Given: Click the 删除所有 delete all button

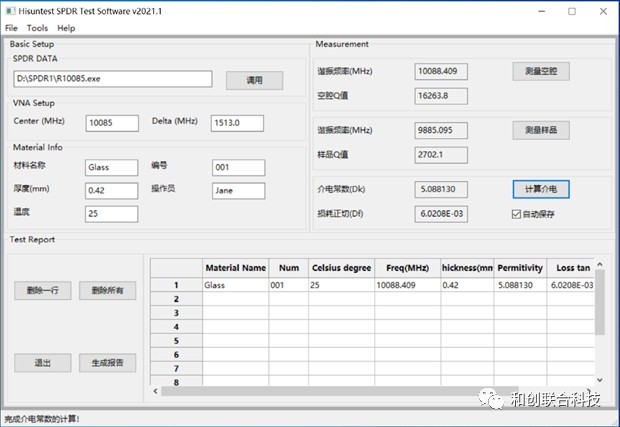Looking at the screenshot, I should pyautogui.click(x=108, y=291).
